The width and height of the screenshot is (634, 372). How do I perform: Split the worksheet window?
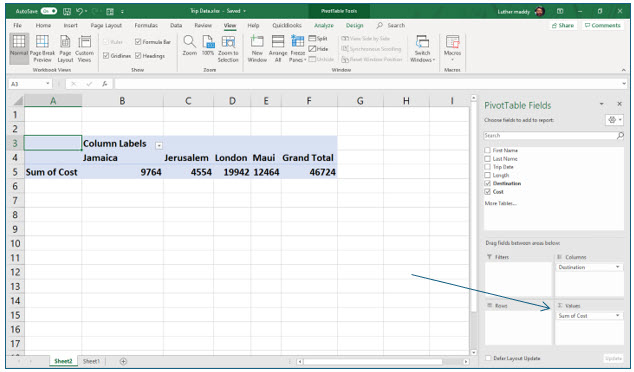(318, 38)
